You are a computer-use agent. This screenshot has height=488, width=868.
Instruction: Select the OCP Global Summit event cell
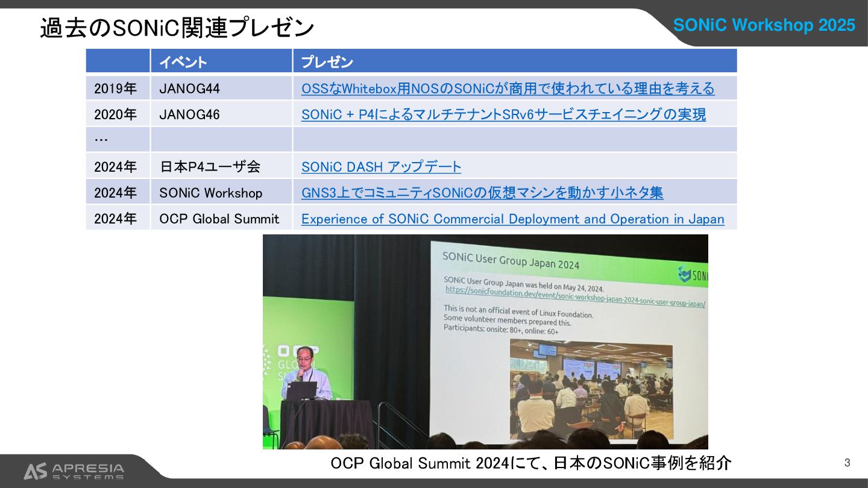[221, 218]
